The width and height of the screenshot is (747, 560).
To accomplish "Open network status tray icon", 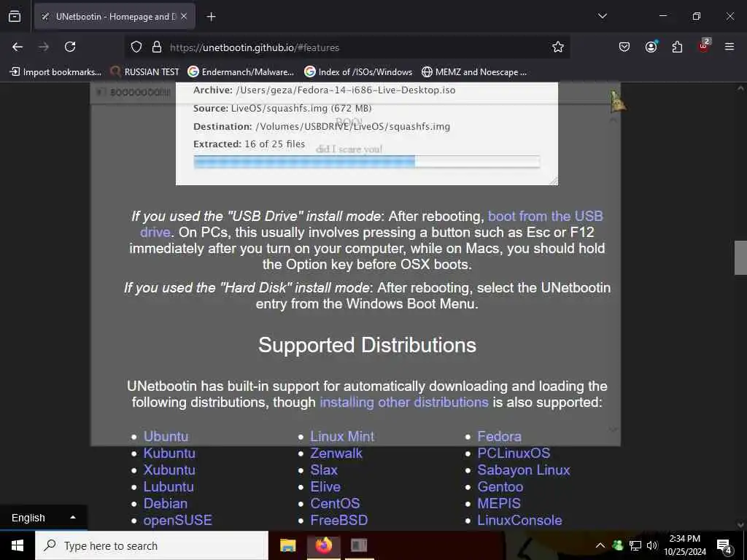I will coord(635,545).
